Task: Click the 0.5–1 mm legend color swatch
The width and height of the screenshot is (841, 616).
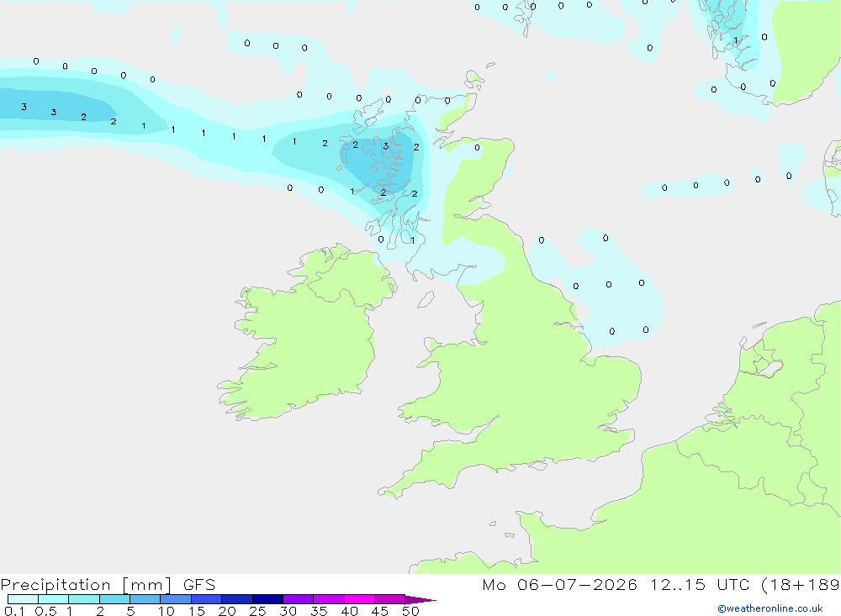Action: click(53, 599)
